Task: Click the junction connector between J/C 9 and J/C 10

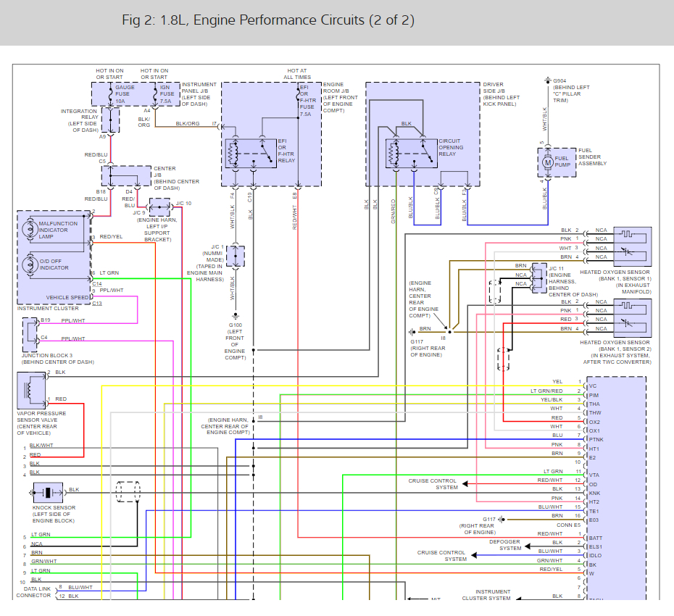Action: point(159,207)
